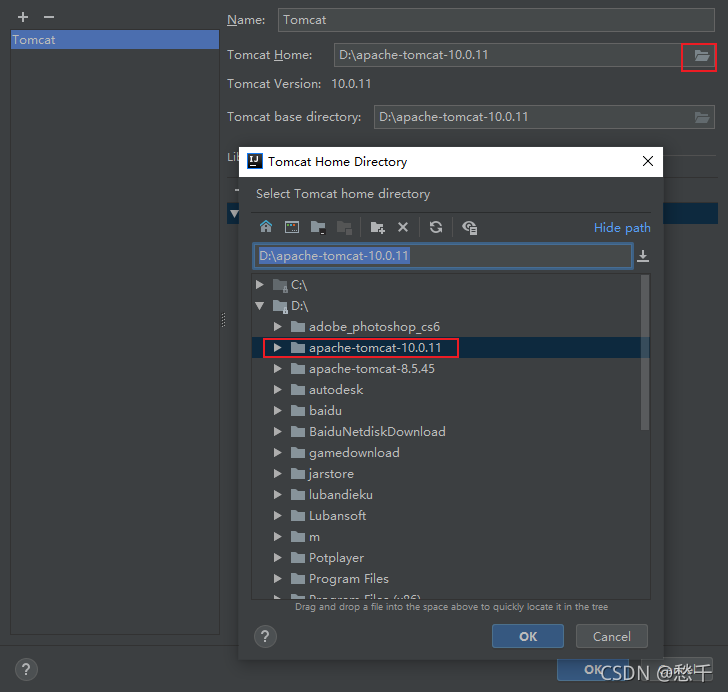The image size is (728, 692).
Task: Expand the baidu folder arrow
Action: (278, 411)
